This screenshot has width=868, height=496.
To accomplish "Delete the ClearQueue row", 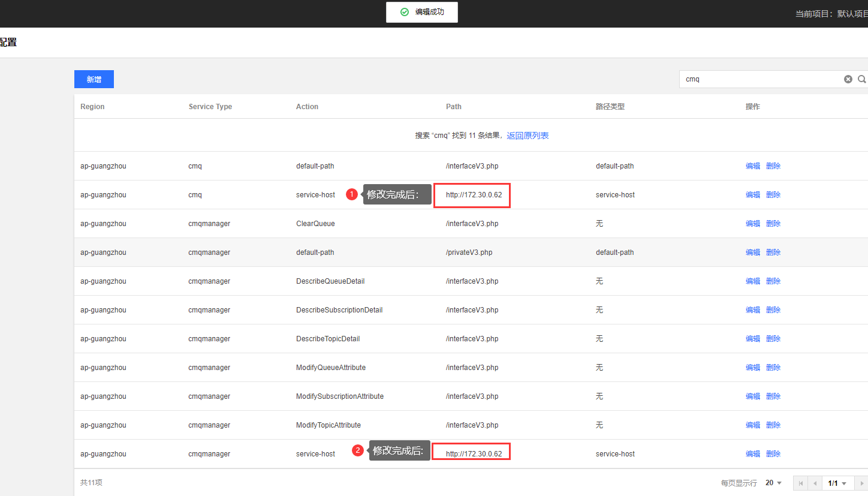I will click(x=773, y=224).
